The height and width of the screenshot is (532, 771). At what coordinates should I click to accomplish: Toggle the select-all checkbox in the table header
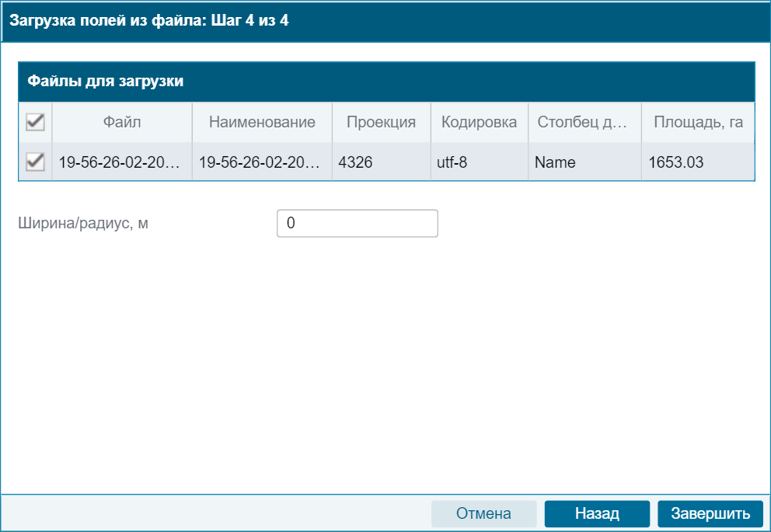pyautogui.click(x=35, y=122)
